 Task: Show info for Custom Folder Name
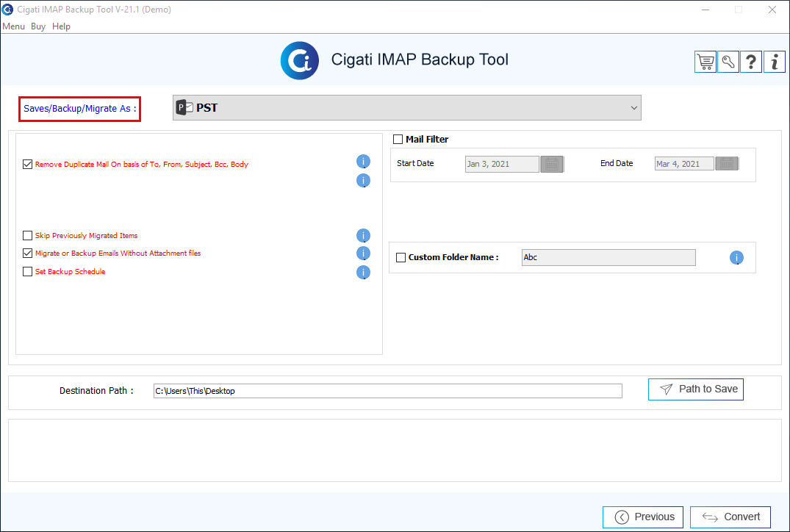[x=736, y=258]
